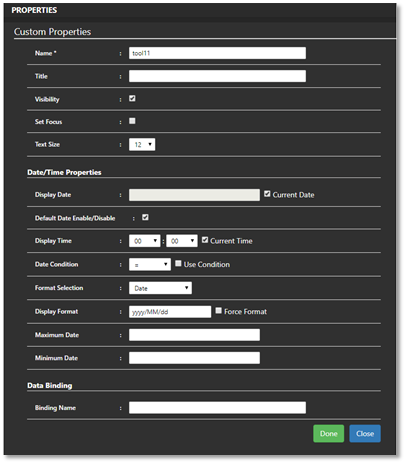Open the Text Size dropdown
The image size is (406, 464).
click(142, 144)
